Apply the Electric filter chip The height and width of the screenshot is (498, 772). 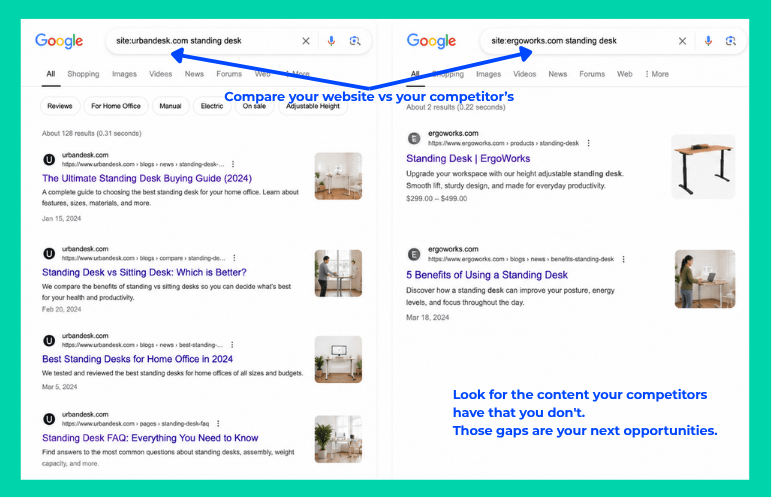pos(212,106)
